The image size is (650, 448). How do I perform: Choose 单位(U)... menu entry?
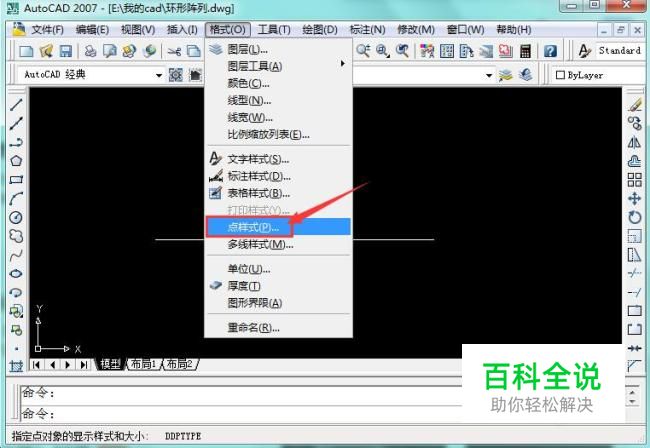pos(279,269)
